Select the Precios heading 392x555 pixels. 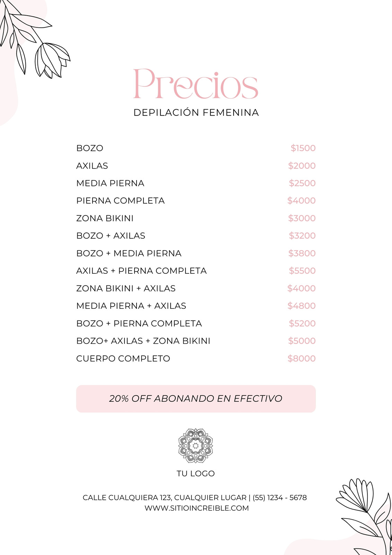[196, 84]
